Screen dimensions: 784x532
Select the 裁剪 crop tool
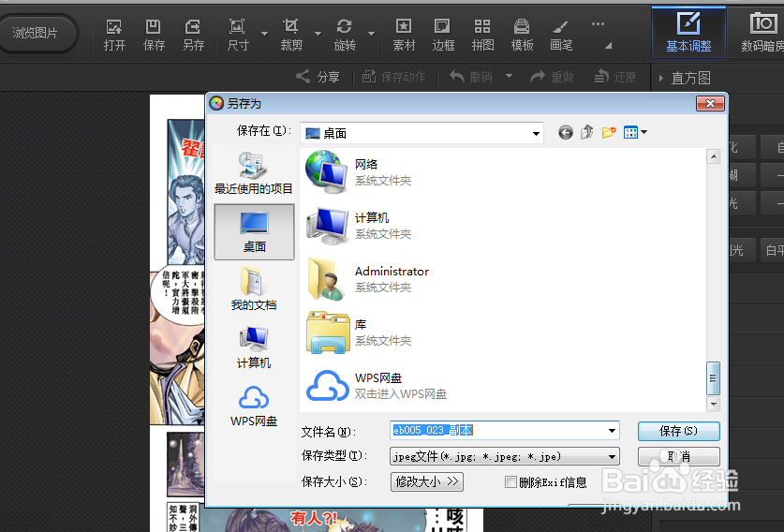click(x=291, y=35)
